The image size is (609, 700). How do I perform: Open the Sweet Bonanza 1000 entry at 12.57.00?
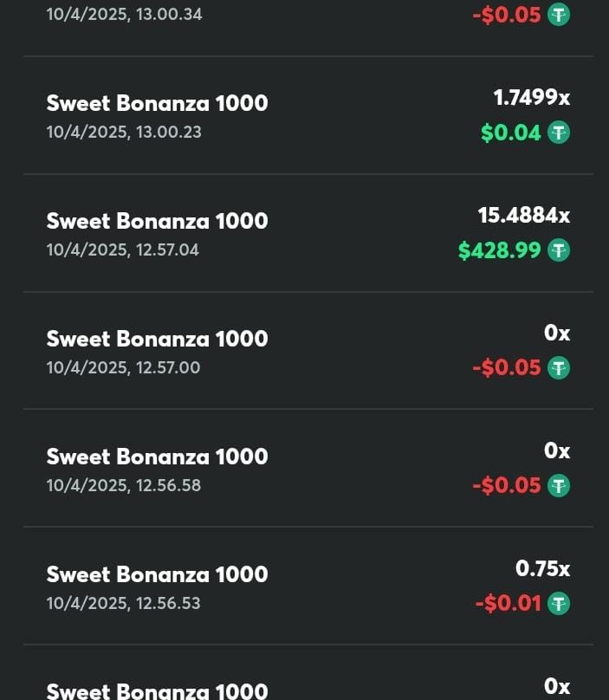308,351
